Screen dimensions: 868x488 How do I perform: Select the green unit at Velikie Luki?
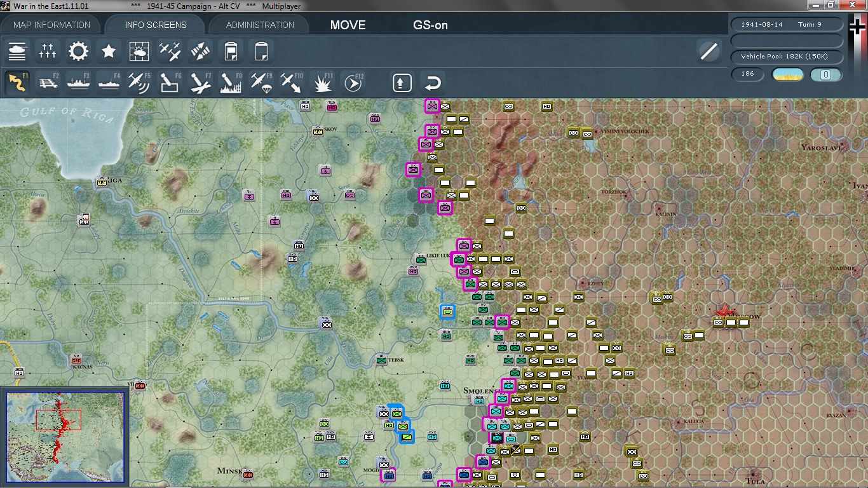point(420,259)
